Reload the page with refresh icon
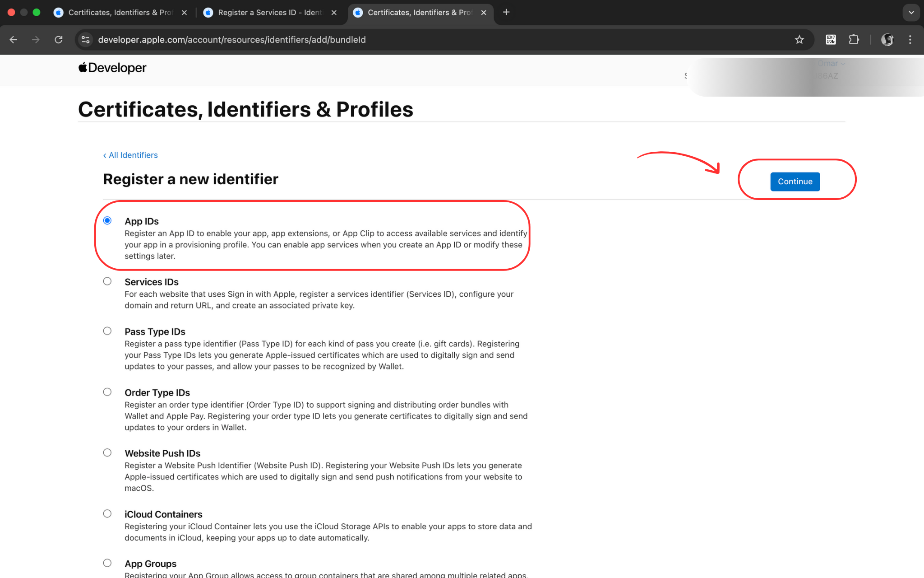The image size is (924, 578). (x=58, y=40)
